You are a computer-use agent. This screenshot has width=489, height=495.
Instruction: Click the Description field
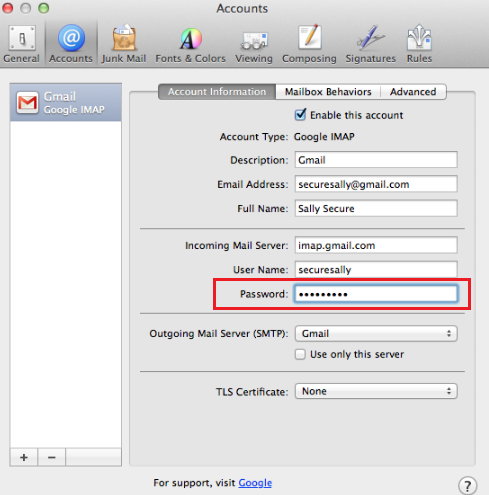(376, 160)
